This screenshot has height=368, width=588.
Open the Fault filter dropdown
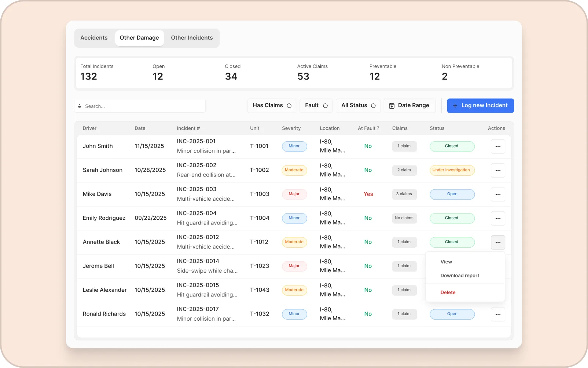[x=316, y=106]
